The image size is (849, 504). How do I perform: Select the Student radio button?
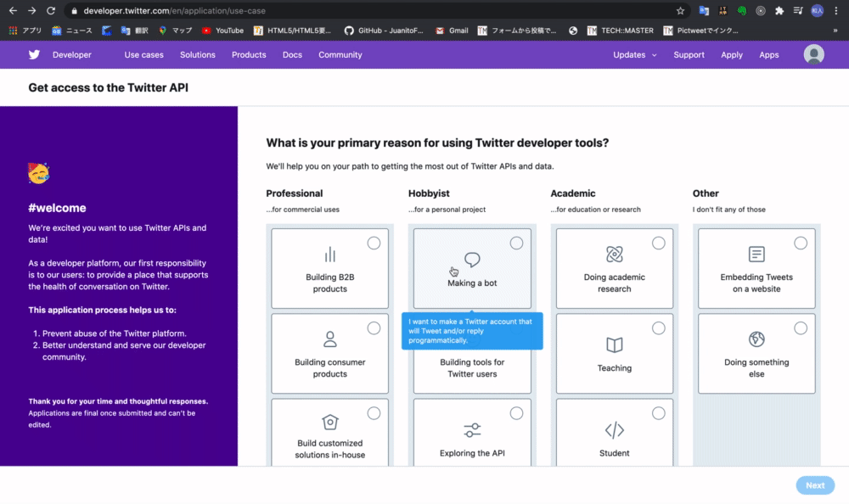(x=658, y=413)
